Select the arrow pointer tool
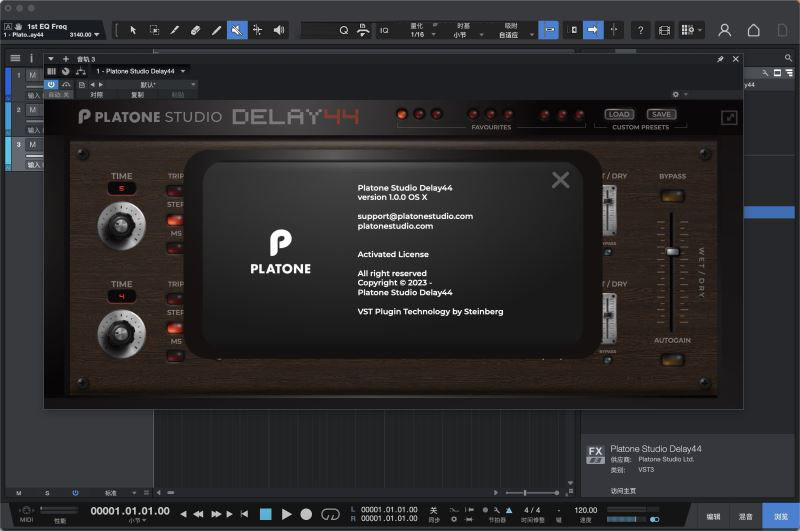Viewport: 800px width, 531px height. tap(133, 30)
